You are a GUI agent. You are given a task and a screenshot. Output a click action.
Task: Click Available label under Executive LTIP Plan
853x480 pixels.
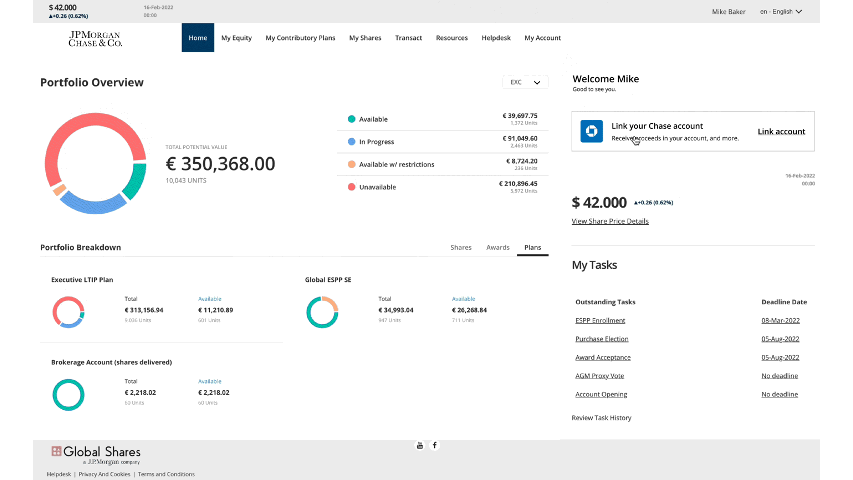tap(209, 299)
